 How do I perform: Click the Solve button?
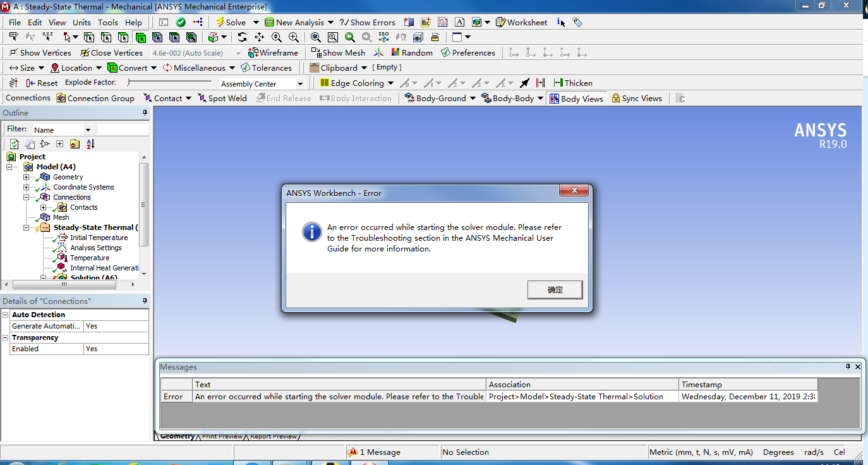tap(231, 22)
